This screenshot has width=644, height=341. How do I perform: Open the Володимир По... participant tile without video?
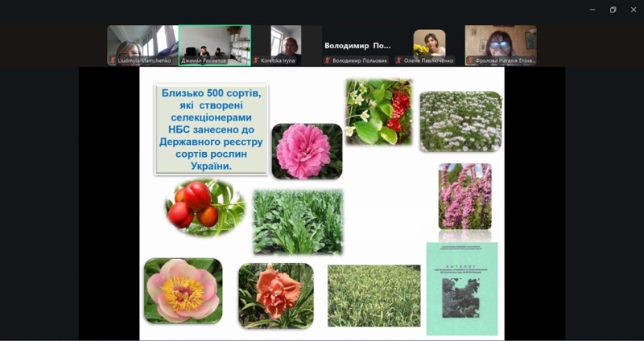[x=357, y=45]
